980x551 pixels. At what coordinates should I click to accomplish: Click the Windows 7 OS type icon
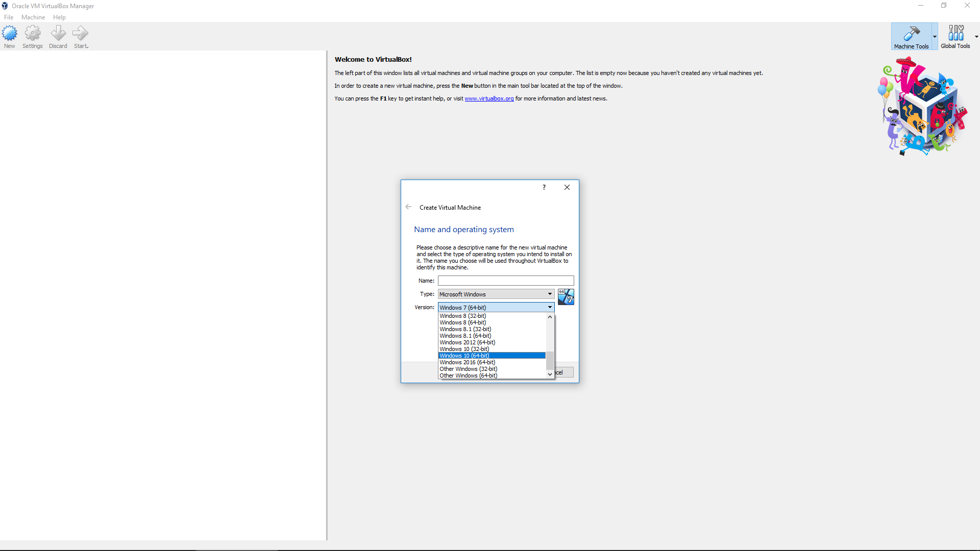point(566,297)
